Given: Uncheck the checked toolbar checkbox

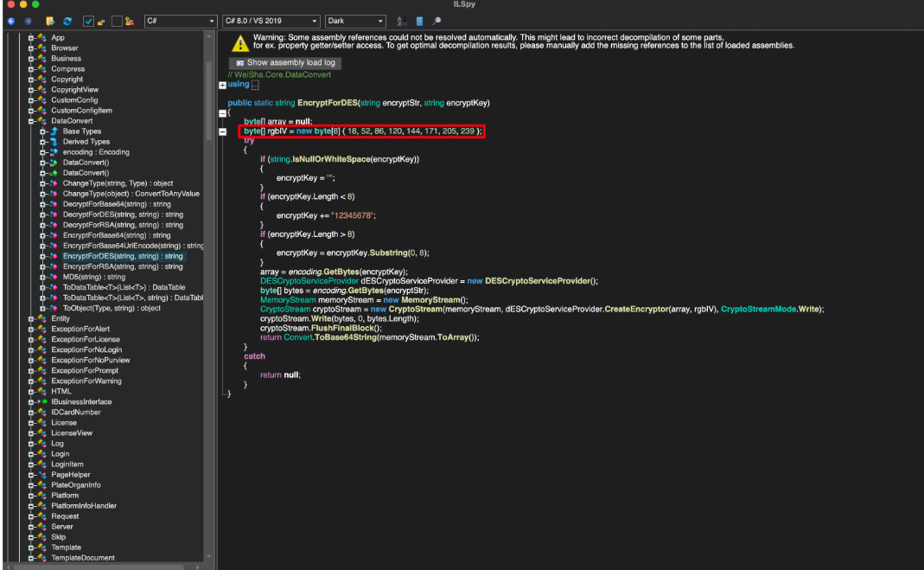Looking at the screenshot, I should tap(89, 21).
